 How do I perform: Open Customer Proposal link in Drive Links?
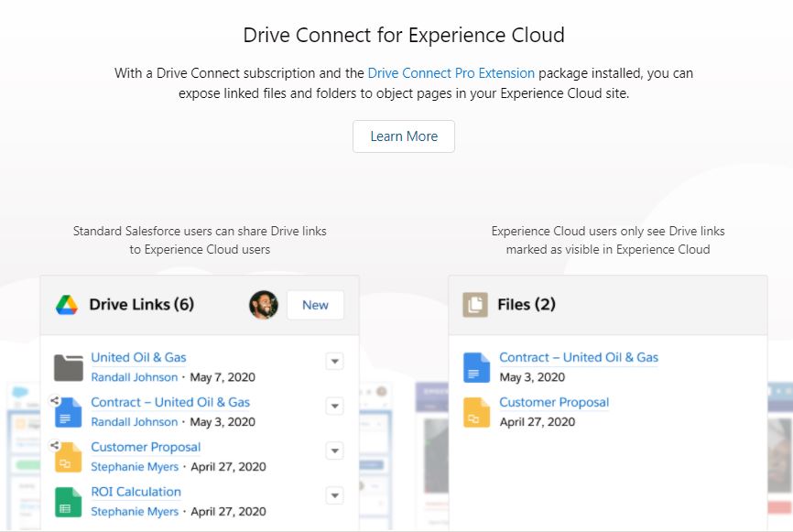(x=146, y=447)
